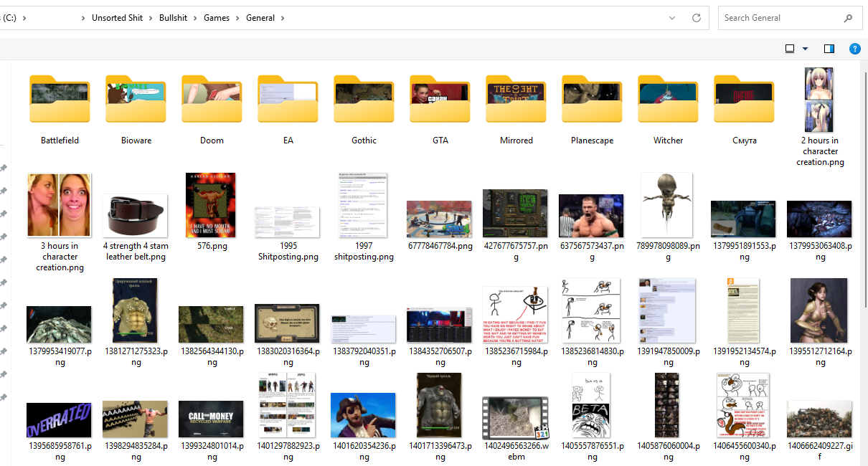
Task: Open the Battlefield folder
Action: tap(60, 100)
